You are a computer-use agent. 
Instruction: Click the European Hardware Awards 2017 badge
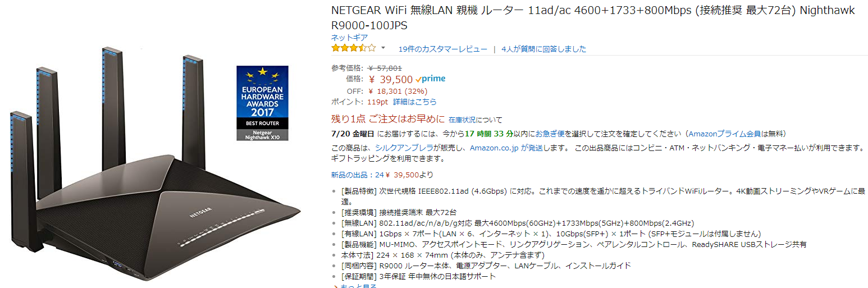262,103
